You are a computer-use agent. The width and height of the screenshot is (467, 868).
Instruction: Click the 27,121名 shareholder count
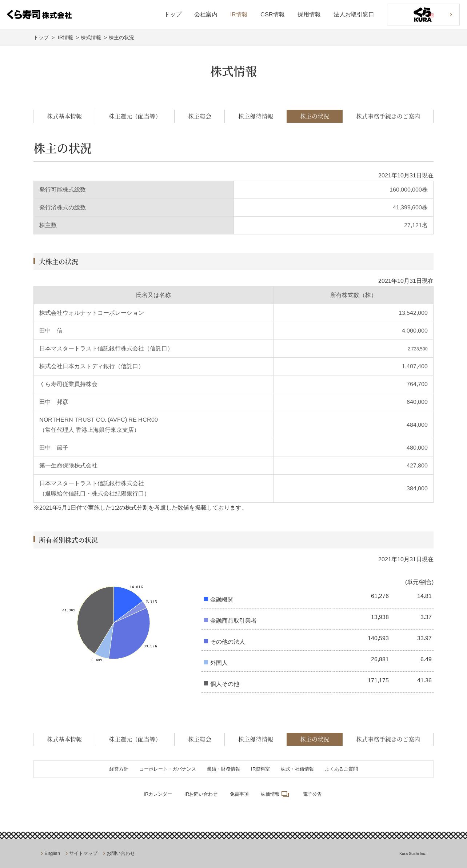pos(416,225)
